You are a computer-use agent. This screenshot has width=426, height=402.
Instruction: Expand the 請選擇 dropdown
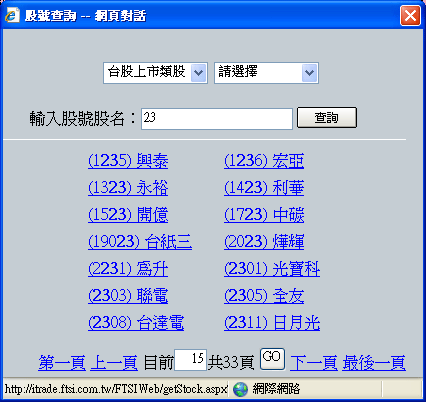tap(266, 72)
